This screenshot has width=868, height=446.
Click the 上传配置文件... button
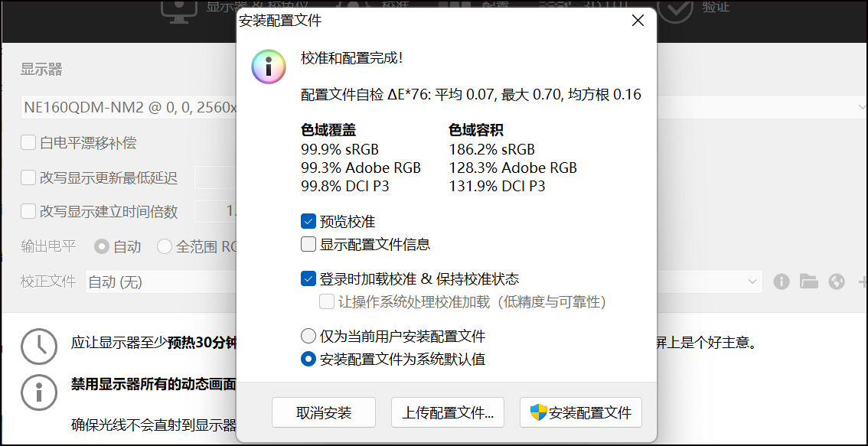(448, 413)
